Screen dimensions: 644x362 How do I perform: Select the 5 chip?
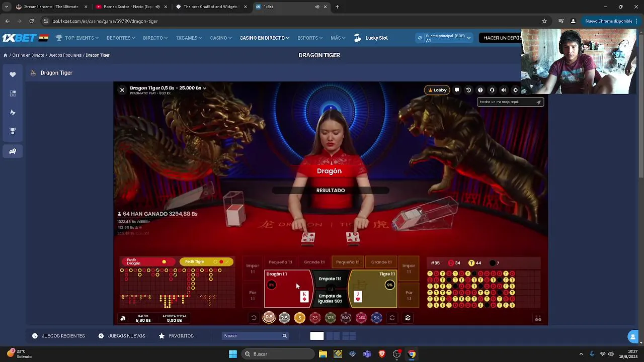299,318
